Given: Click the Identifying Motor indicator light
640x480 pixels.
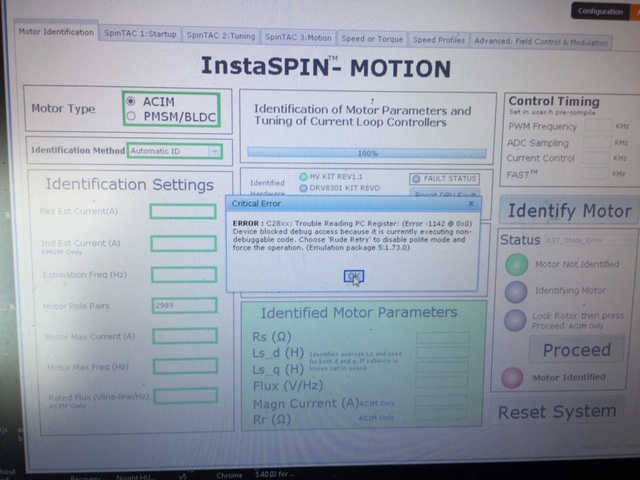Looking at the screenshot, I should click(x=516, y=291).
